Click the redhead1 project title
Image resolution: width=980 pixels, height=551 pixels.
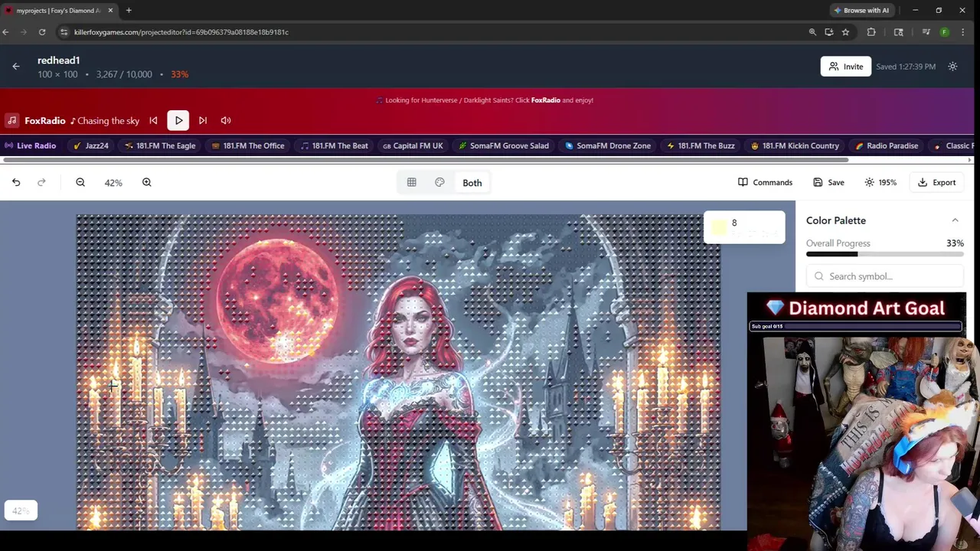(58, 60)
